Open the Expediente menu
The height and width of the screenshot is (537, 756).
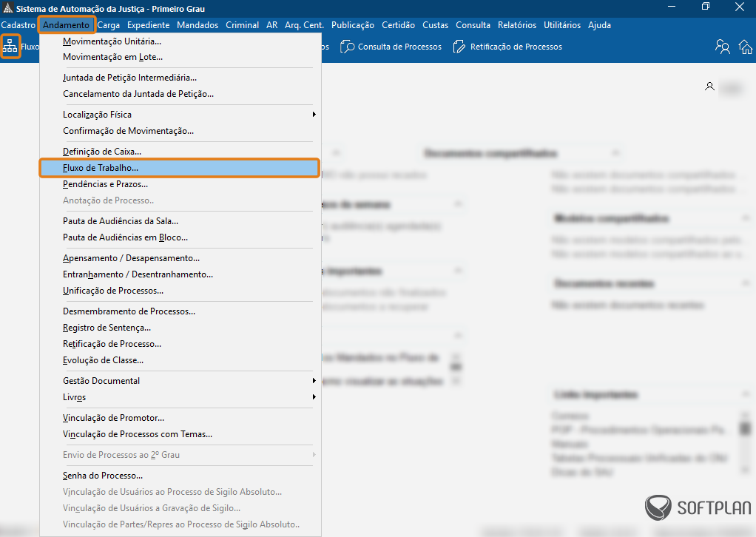(149, 25)
